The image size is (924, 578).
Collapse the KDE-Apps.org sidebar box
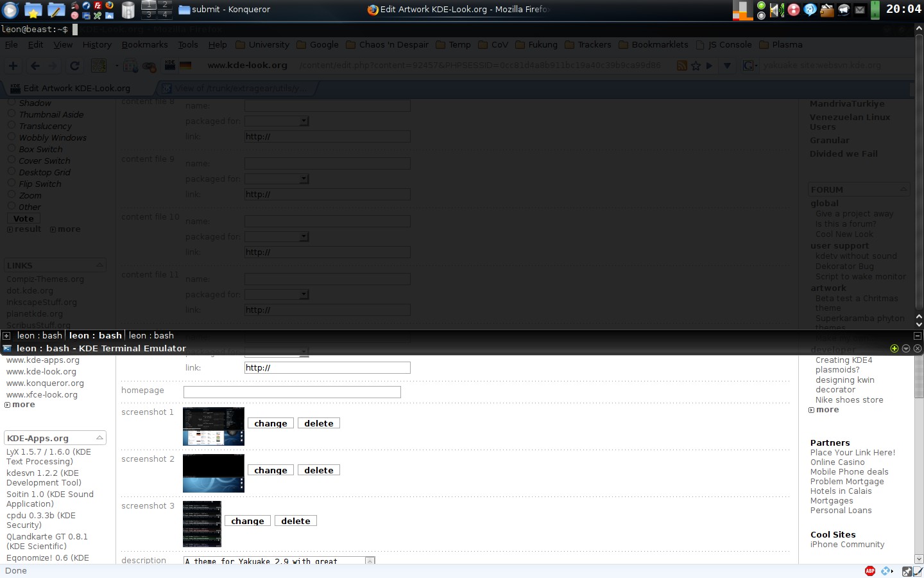point(99,438)
